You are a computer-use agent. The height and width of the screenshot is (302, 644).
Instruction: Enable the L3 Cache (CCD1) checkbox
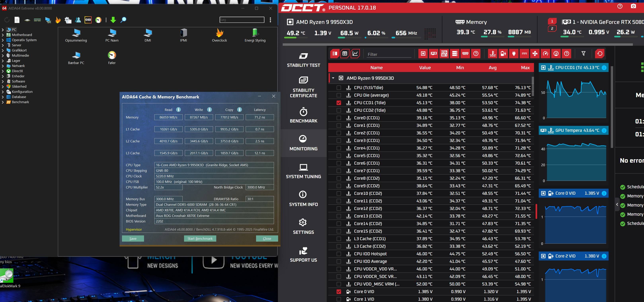pyautogui.click(x=339, y=239)
